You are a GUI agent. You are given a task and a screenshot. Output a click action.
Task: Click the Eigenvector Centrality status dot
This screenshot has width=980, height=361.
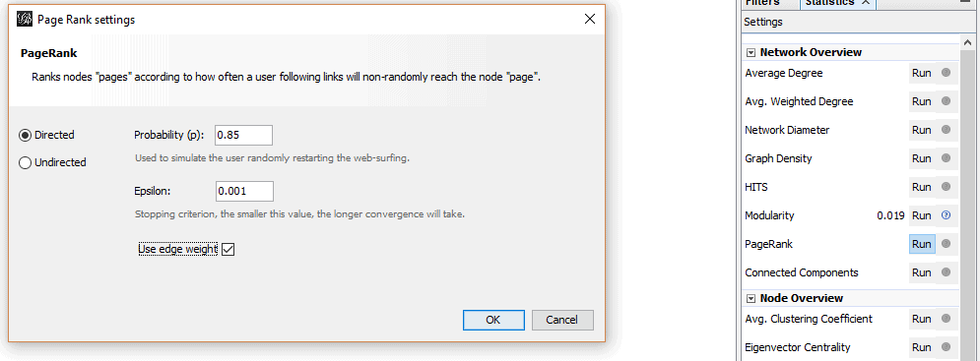click(x=946, y=347)
